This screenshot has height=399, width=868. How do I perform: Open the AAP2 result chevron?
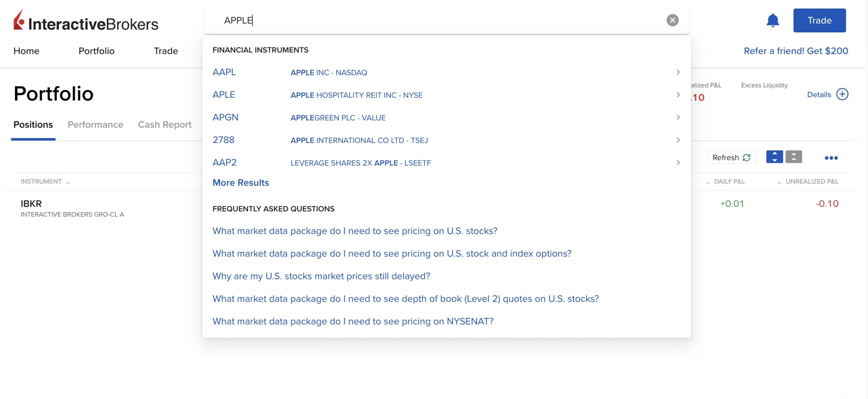[678, 163]
